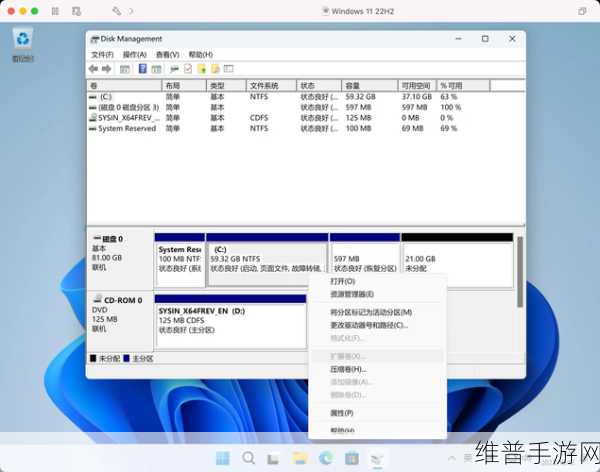Sort by the 文件系统 column header
This screenshot has height=472, width=600.
tap(271, 86)
